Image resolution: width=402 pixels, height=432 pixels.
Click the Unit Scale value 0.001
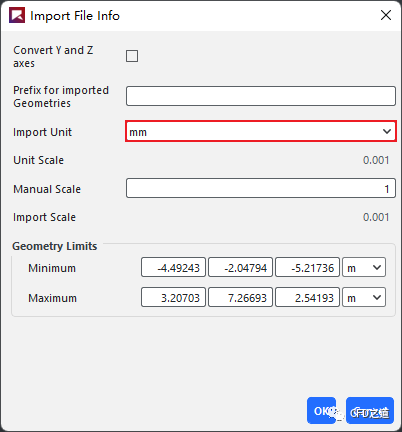(376, 160)
